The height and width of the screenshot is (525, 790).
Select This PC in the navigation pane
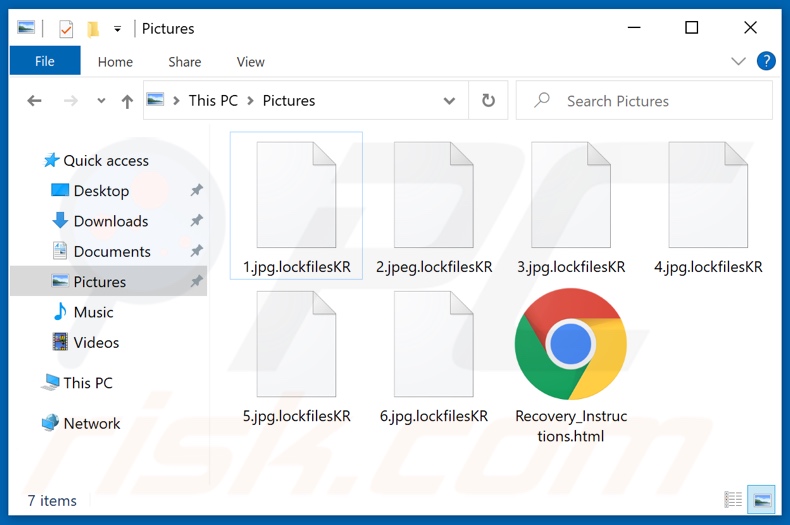click(77, 383)
